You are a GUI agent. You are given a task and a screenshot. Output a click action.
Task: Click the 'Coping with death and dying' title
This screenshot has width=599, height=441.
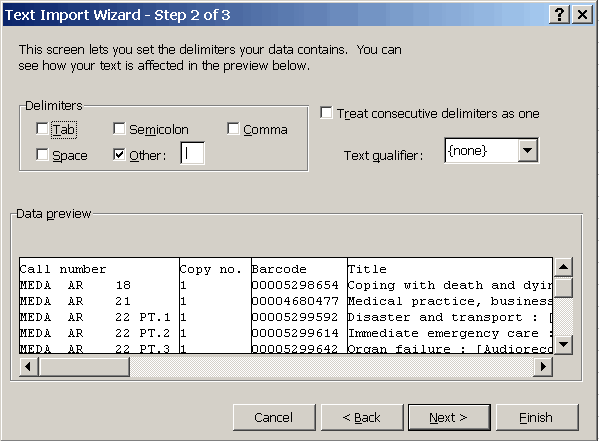450,285
